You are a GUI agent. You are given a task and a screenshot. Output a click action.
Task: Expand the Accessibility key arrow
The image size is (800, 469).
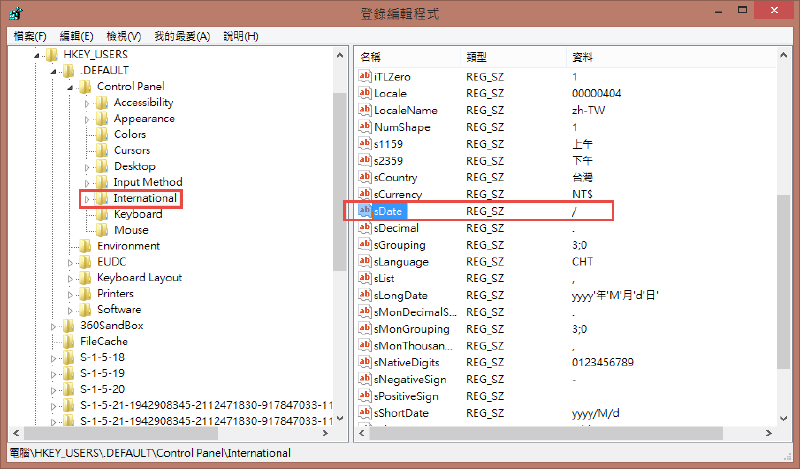pyautogui.click(x=87, y=103)
